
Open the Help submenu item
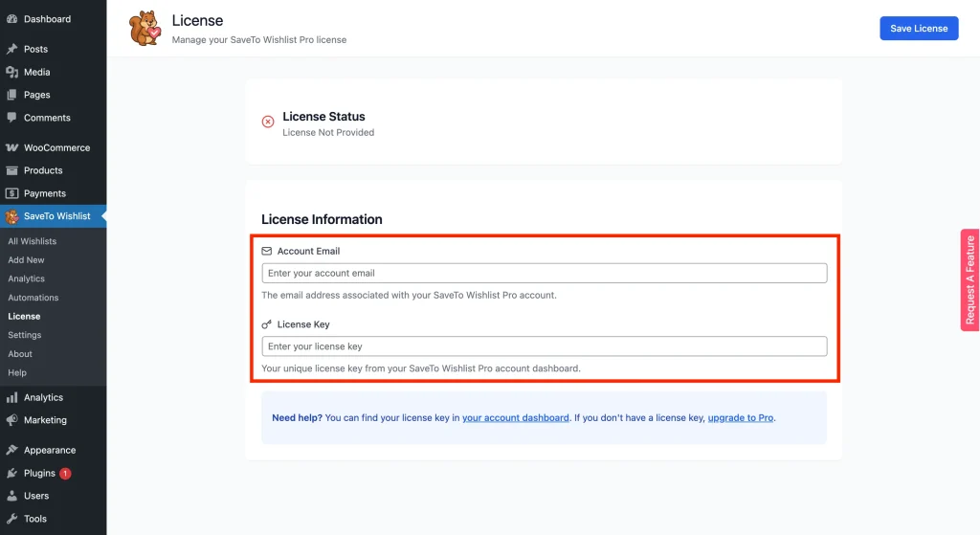[x=17, y=372]
